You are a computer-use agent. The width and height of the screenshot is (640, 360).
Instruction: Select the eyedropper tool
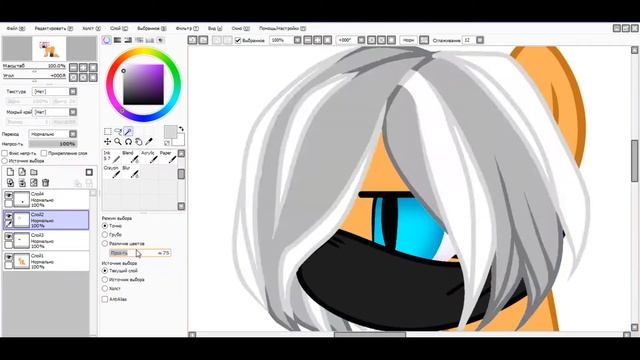click(149, 142)
